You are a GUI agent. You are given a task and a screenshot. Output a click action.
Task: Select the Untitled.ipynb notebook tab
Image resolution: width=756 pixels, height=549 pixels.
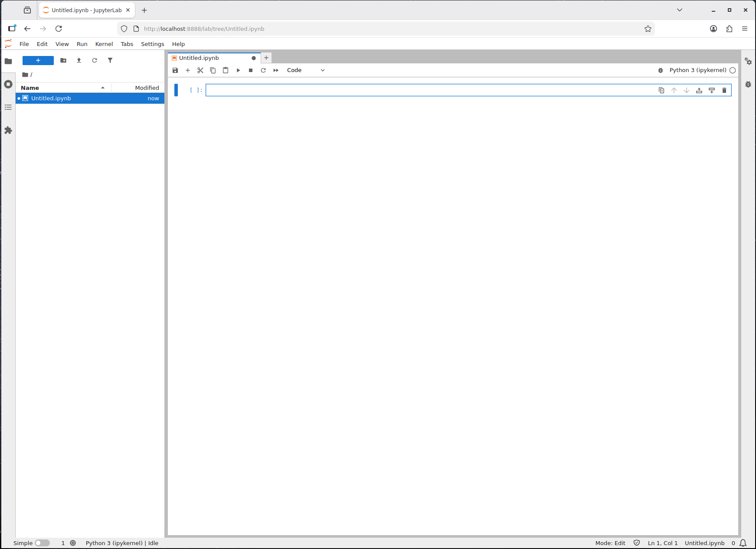tap(214, 58)
